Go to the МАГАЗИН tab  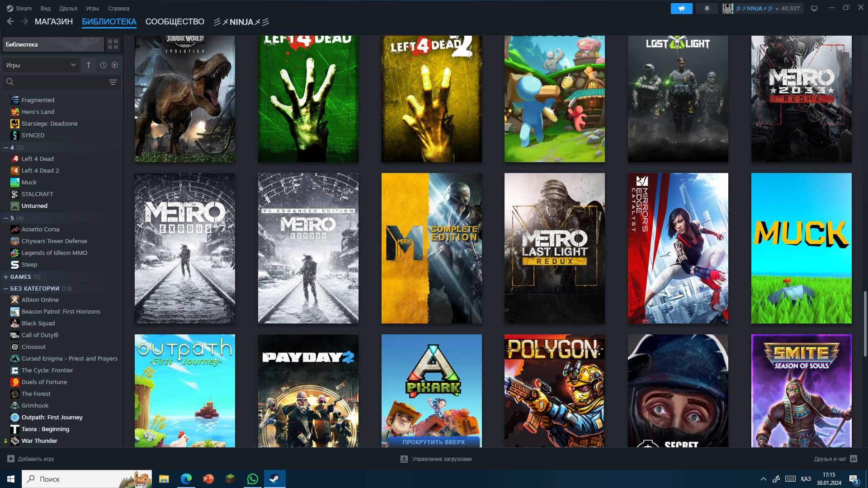tap(54, 22)
